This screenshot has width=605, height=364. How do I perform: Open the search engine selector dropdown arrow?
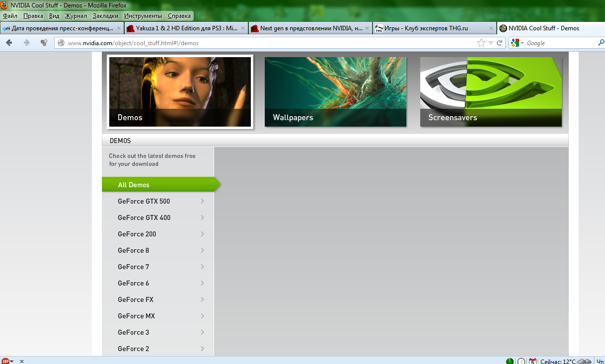(x=522, y=43)
